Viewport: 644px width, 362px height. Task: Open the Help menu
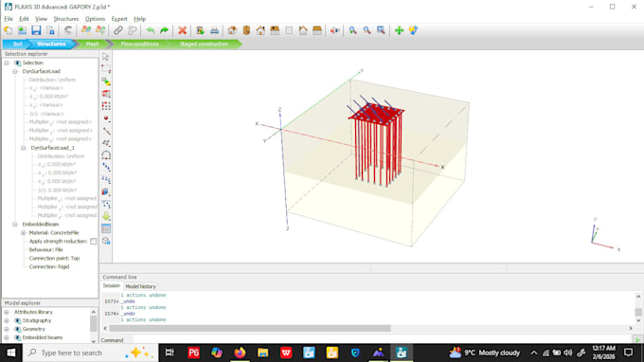click(x=139, y=19)
